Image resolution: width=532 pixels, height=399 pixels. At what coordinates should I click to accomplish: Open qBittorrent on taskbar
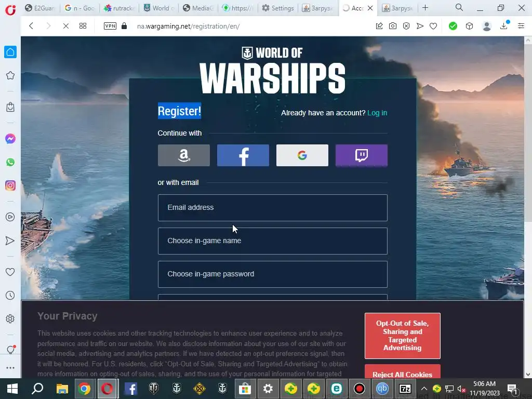coord(382,389)
